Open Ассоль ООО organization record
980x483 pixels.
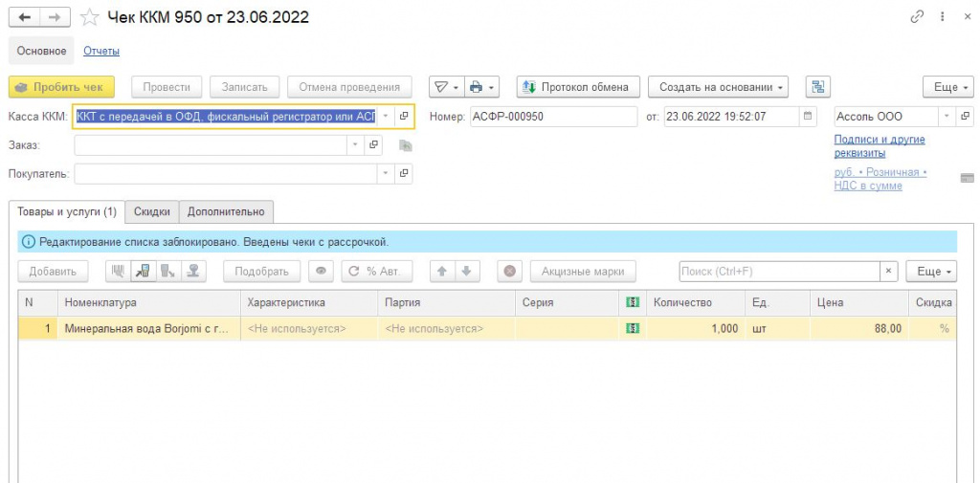coord(966,116)
